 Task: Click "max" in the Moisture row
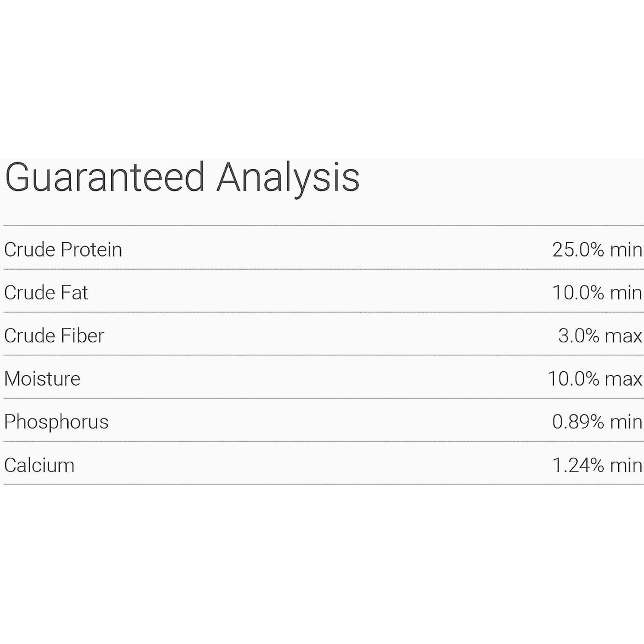coord(624,379)
